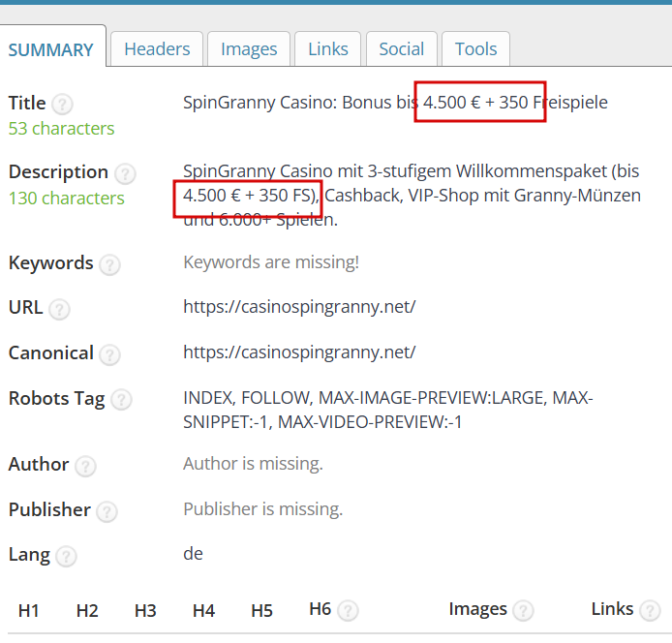
Task: Click the help icon next to Description
Action: click(x=125, y=173)
